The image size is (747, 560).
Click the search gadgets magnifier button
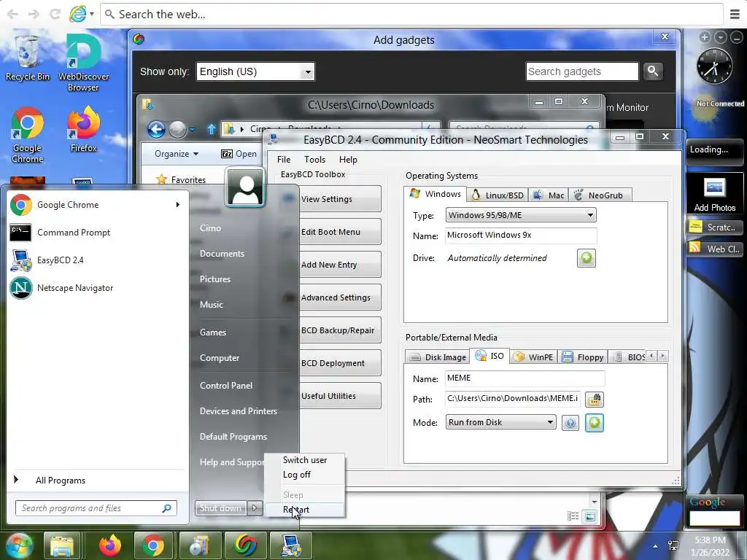pos(653,71)
